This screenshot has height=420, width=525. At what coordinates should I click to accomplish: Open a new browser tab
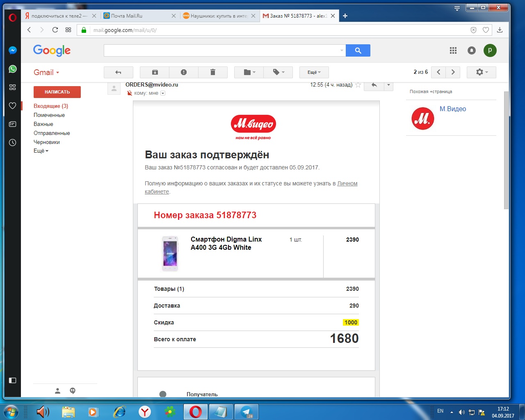click(x=345, y=16)
